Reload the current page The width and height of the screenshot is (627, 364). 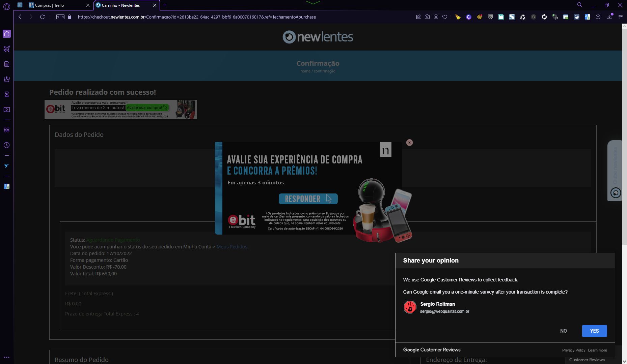click(42, 17)
